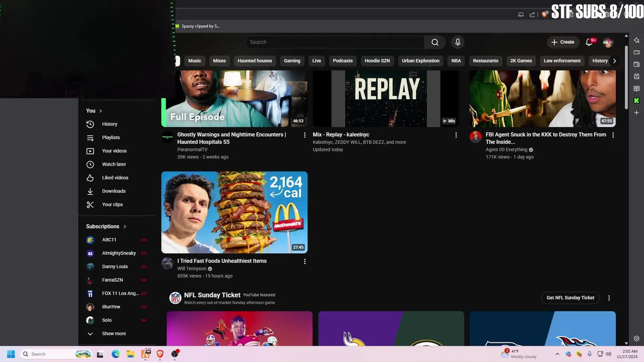Open options menu for Ghostly Warnings video
This screenshot has height=362, width=644.
[304, 135]
